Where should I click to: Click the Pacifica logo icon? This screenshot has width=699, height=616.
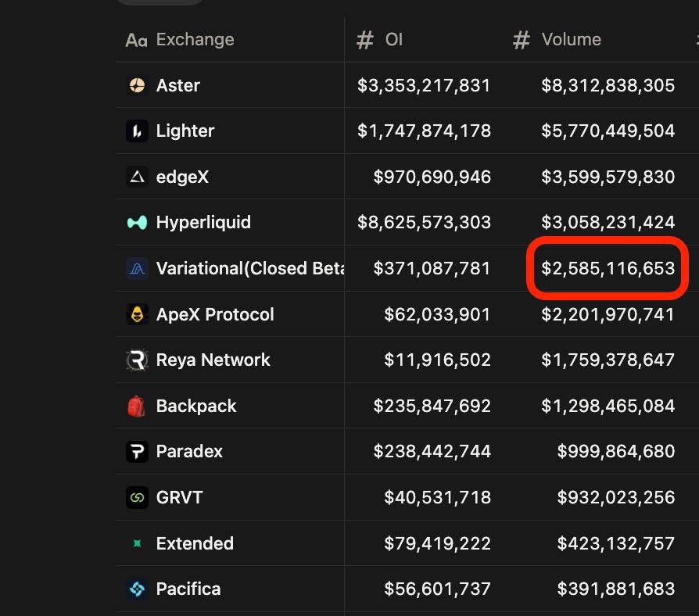[x=137, y=589]
